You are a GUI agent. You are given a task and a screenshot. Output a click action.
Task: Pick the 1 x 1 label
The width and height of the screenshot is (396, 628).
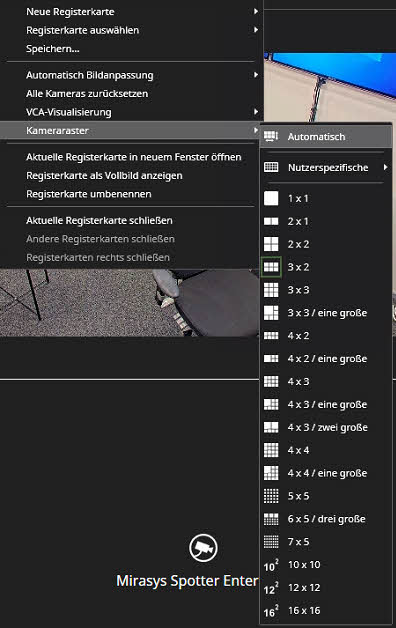(x=298, y=198)
